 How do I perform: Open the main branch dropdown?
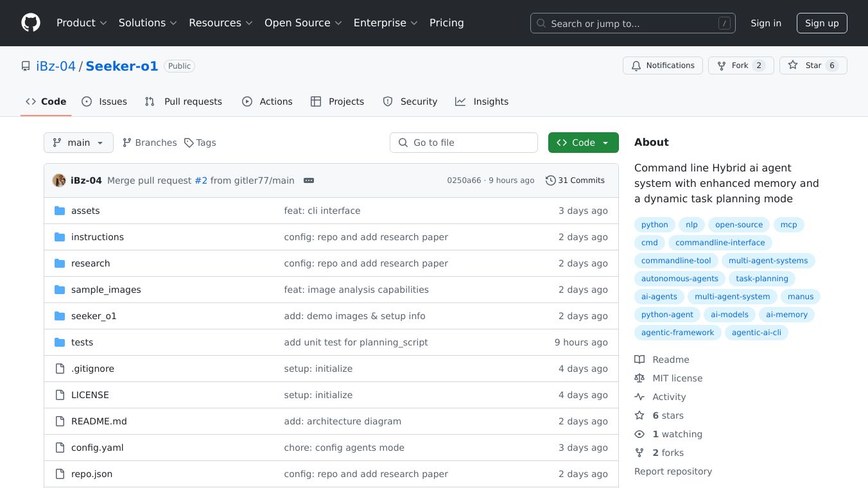tap(78, 143)
